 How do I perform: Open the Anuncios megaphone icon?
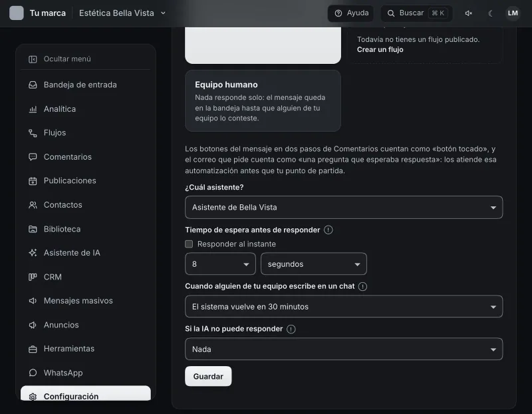[x=33, y=325]
